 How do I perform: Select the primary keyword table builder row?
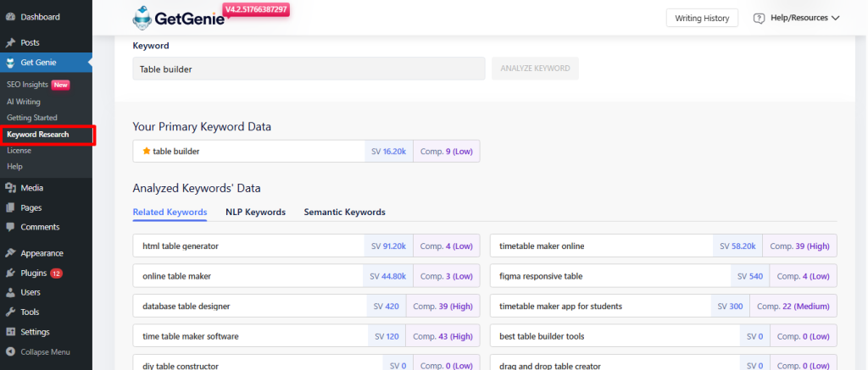pos(306,151)
